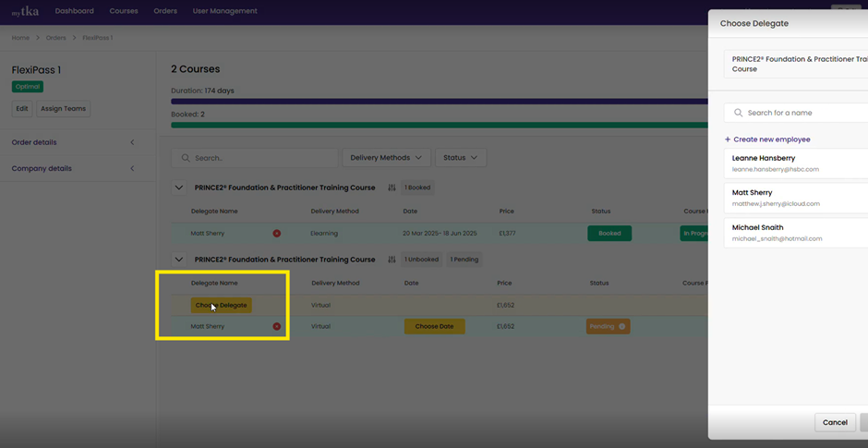Click Elearning delivery method cell
The height and width of the screenshot is (448, 868).
(324, 233)
